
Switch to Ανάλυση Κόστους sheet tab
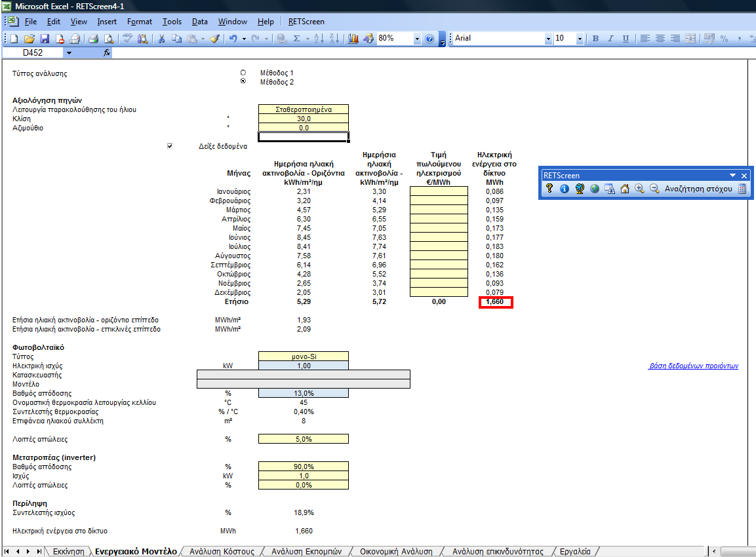[x=222, y=551]
